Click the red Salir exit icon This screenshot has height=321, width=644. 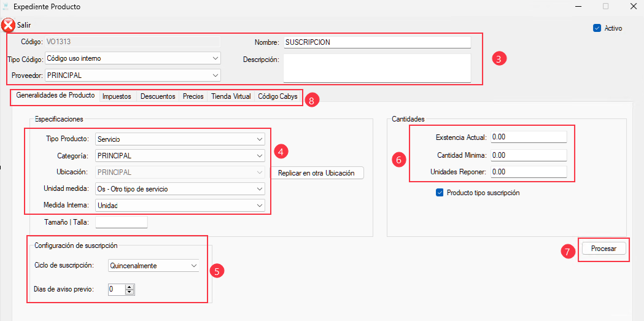(x=8, y=25)
